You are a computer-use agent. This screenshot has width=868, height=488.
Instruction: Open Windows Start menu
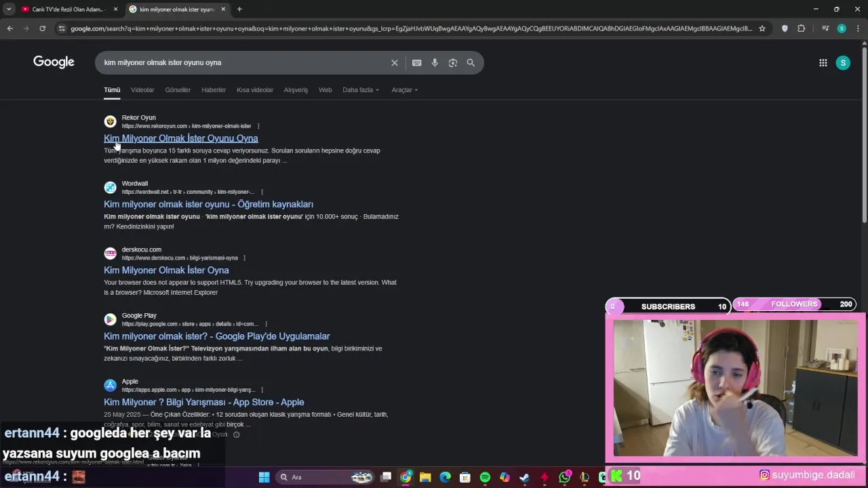pos(264,477)
